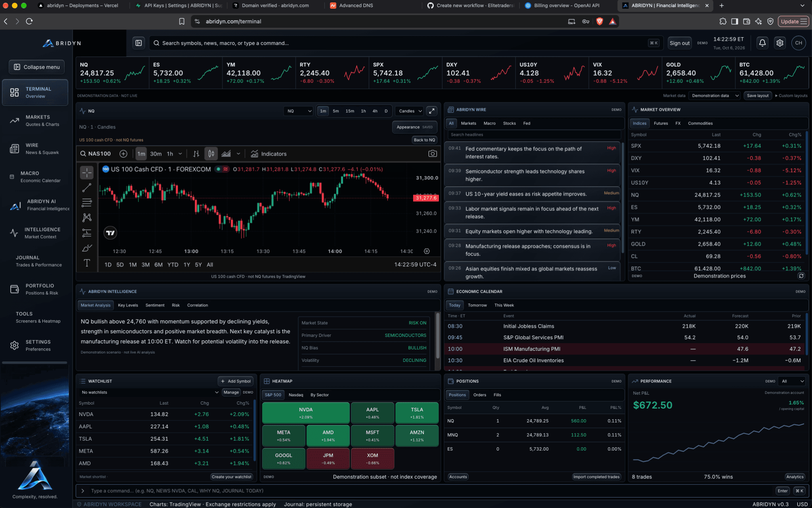This screenshot has width=812, height=508.
Task: Open Demonstration data market source dropdown
Action: click(714, 95)
